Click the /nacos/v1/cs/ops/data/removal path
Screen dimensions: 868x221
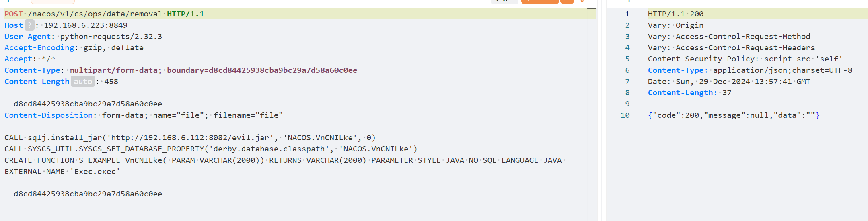pos(95,14)
